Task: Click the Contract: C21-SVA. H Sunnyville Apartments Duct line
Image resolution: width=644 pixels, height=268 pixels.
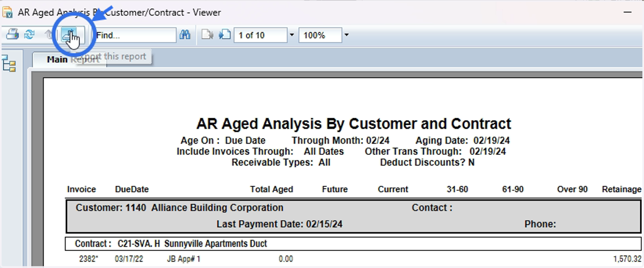Action: pos(354,244)
